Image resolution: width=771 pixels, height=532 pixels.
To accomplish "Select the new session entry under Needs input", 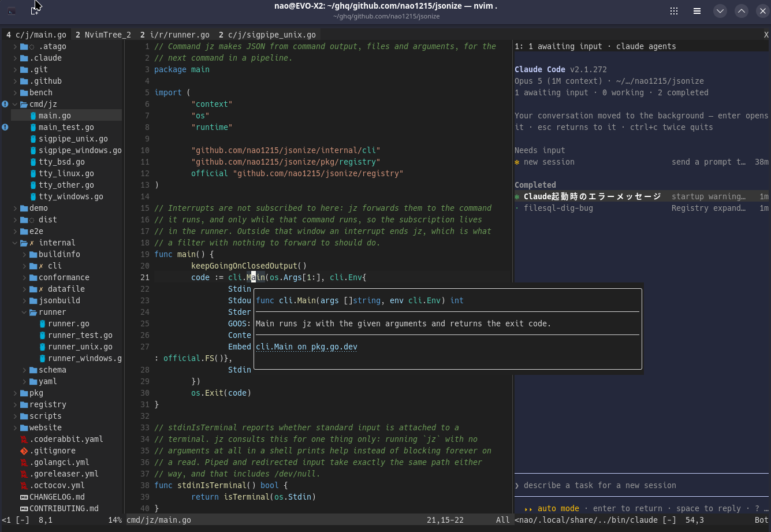I will point(642,162).
